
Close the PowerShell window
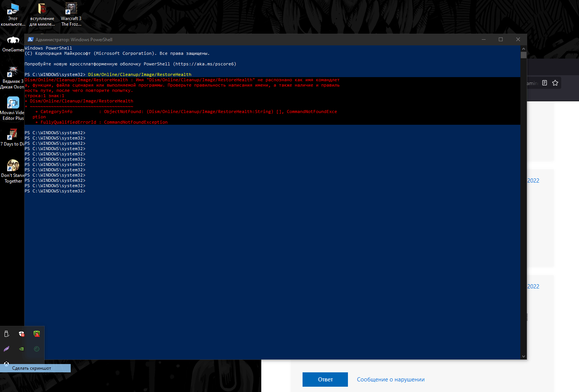518,39
